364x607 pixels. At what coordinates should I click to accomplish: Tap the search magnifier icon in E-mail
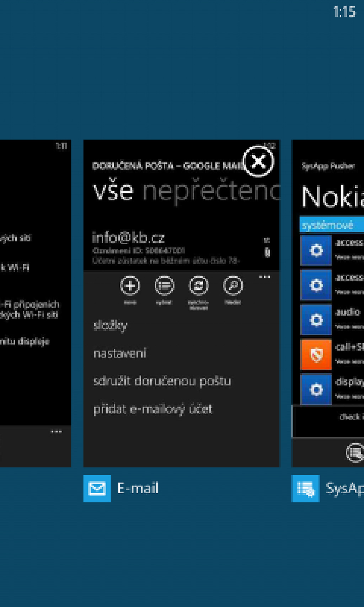coord(233,286)
